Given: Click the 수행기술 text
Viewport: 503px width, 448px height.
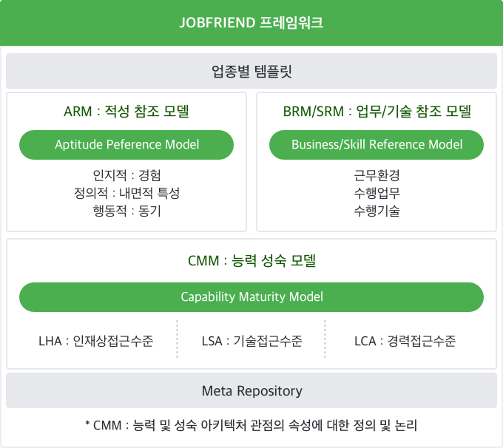Looking at the screenshot, I should 377,211.
